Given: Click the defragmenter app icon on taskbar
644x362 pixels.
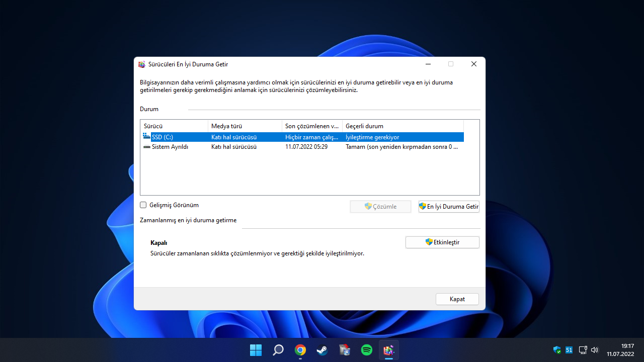Looking at the screenshot, I should tap(389, 350).
